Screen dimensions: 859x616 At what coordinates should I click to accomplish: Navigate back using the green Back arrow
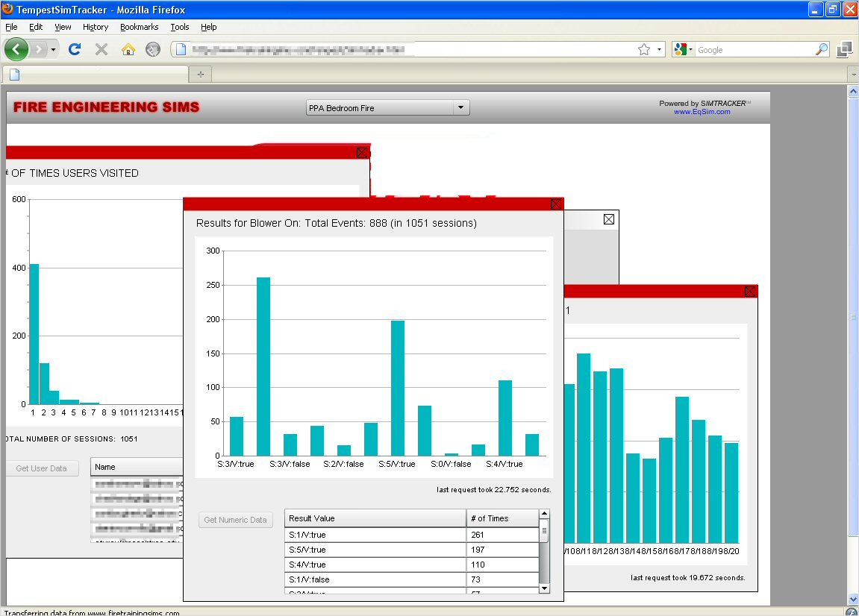[16, 49]
